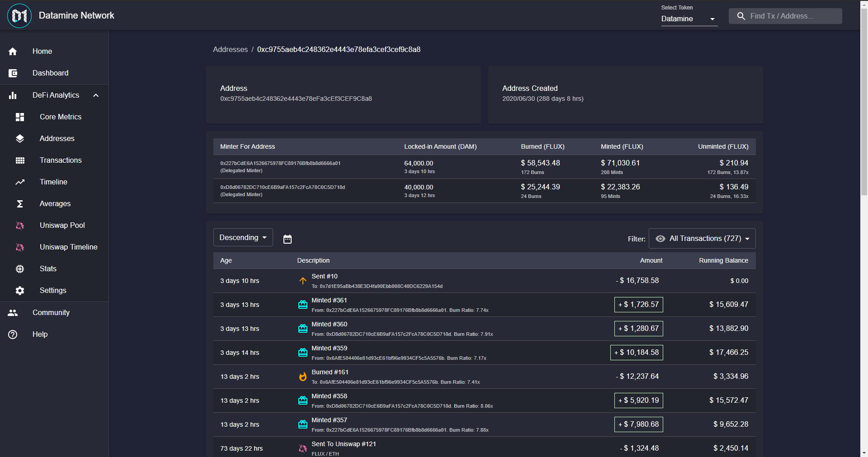
Task: Click the Datamine Network logo
Action: pos(19,16)
